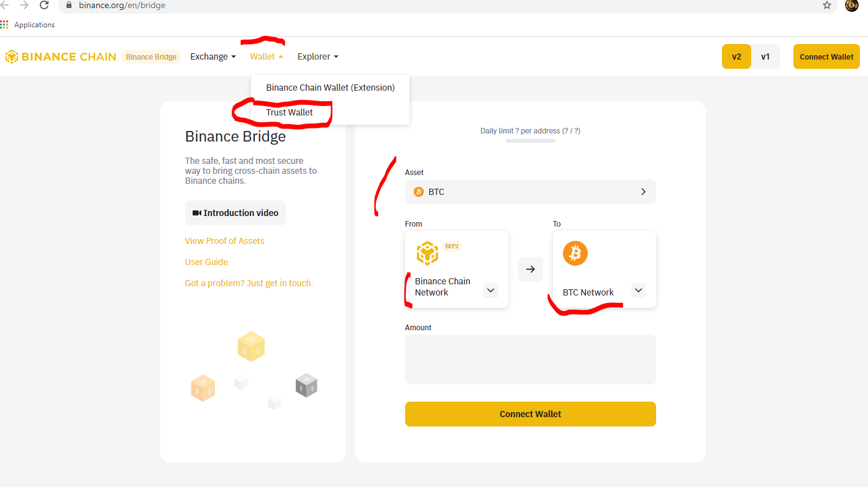Open the Asset selector chevron

[643, 191]
